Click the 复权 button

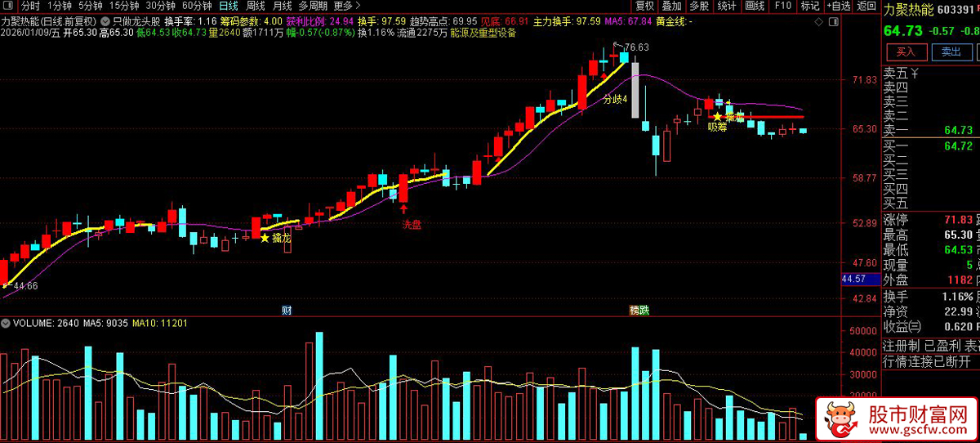pyautogui.click(x=645, y=6)
